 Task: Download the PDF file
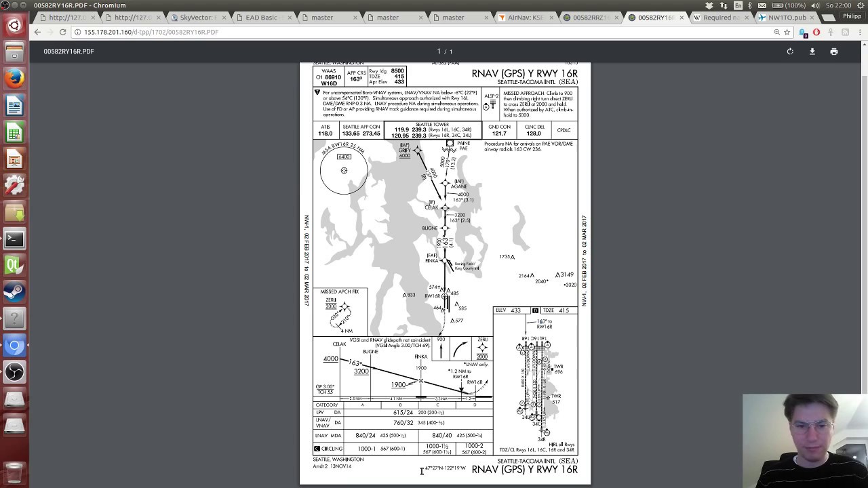812,52
